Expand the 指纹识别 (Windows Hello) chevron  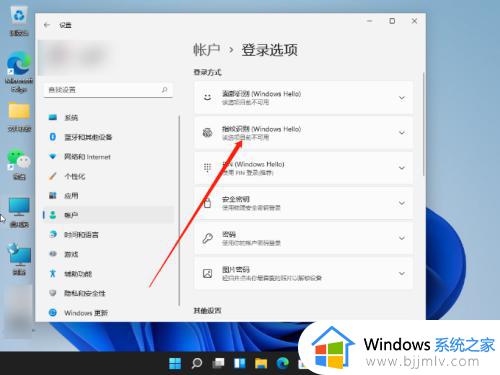click(x=402, y=133)
